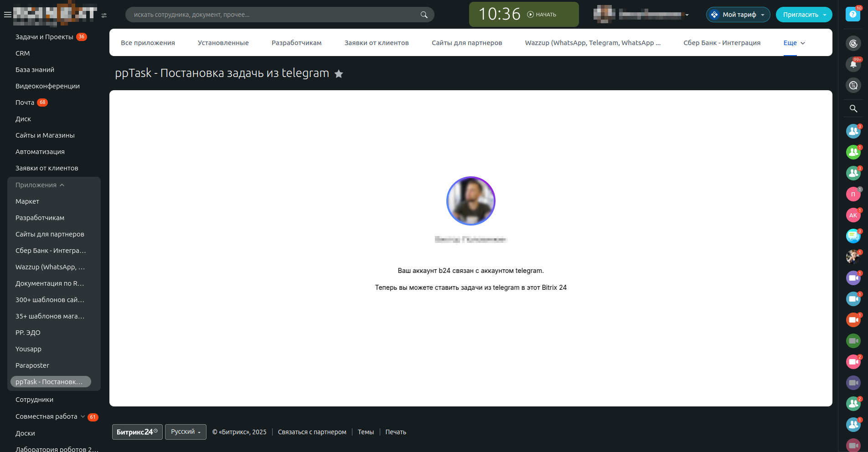Open the pink П contact chat
Image resolution: width=868 pixels, height=452 pixels.
pos(853,194)
